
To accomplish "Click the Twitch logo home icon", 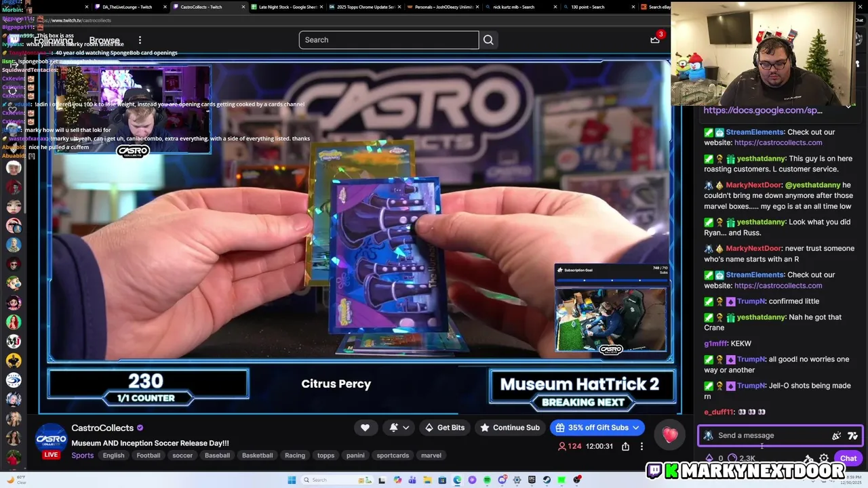I will (x=14, y=40).
